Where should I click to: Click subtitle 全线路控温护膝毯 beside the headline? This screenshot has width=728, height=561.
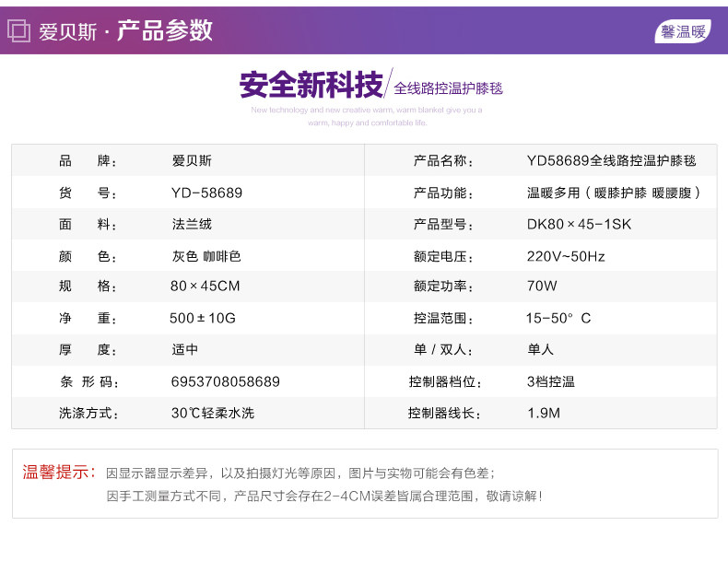point(448,88)
